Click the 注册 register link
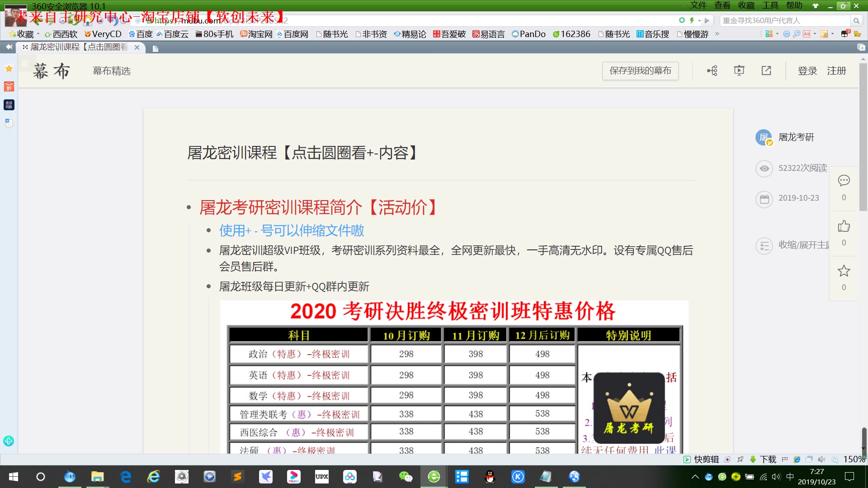 coord(837,71)
